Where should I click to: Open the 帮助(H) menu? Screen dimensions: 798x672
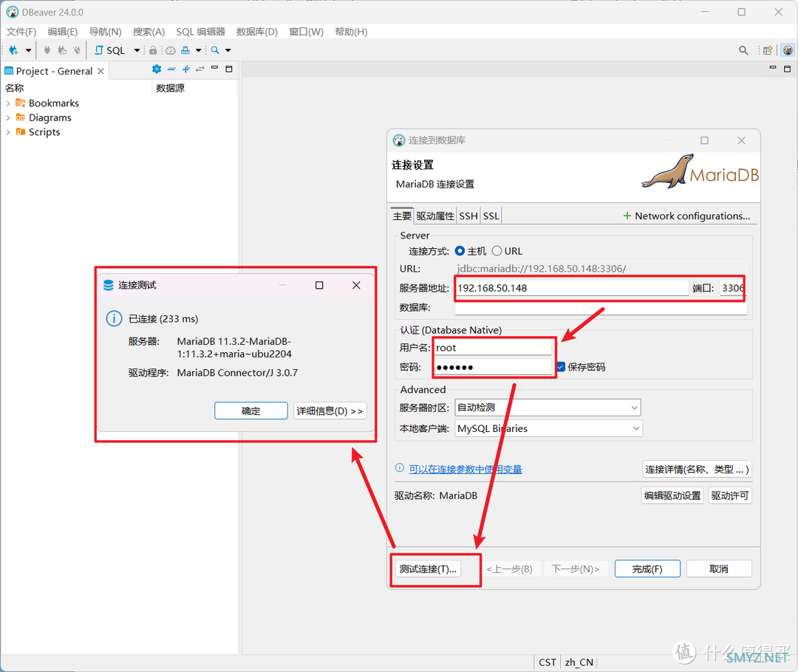click(x=351, y=32)
